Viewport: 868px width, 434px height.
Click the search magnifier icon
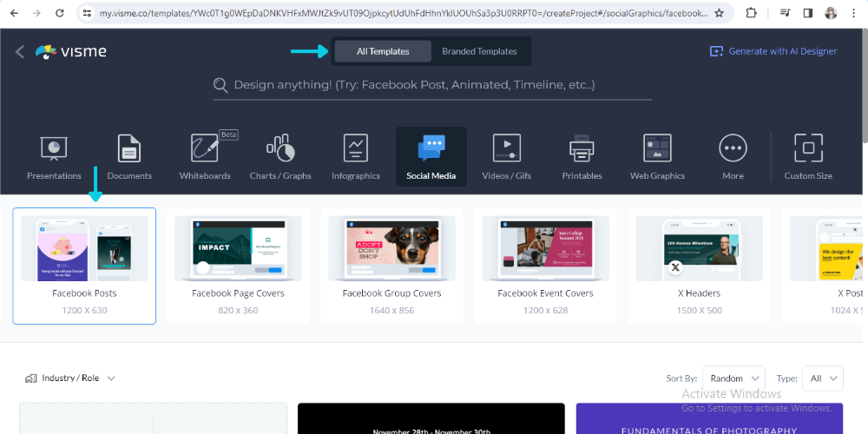220,85
